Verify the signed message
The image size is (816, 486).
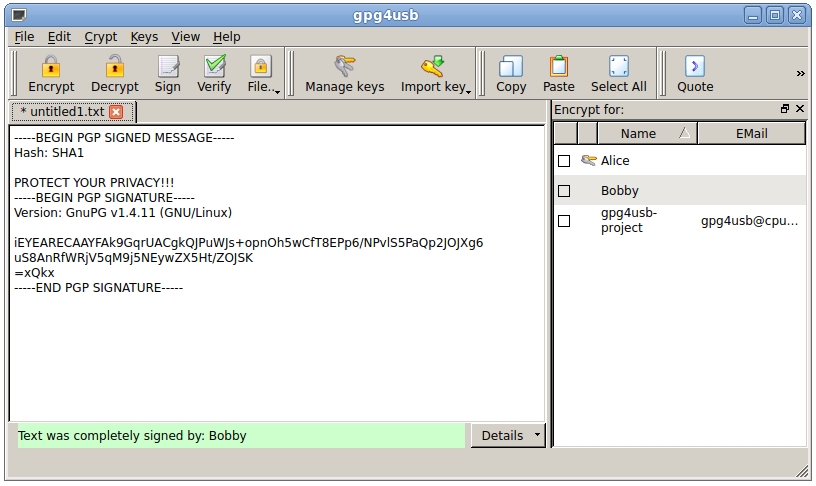pyautogui.click(x=214, y=73)
